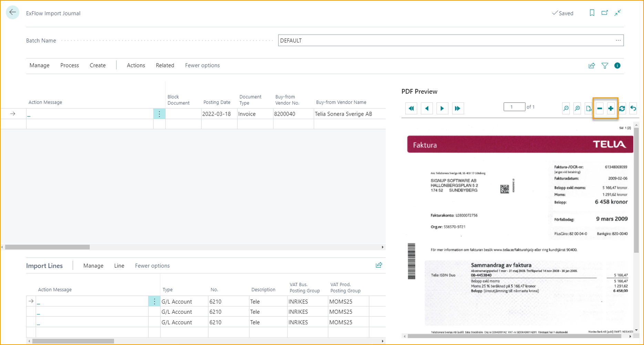Click the Import Lines Type column header

(x=168, y=290)
